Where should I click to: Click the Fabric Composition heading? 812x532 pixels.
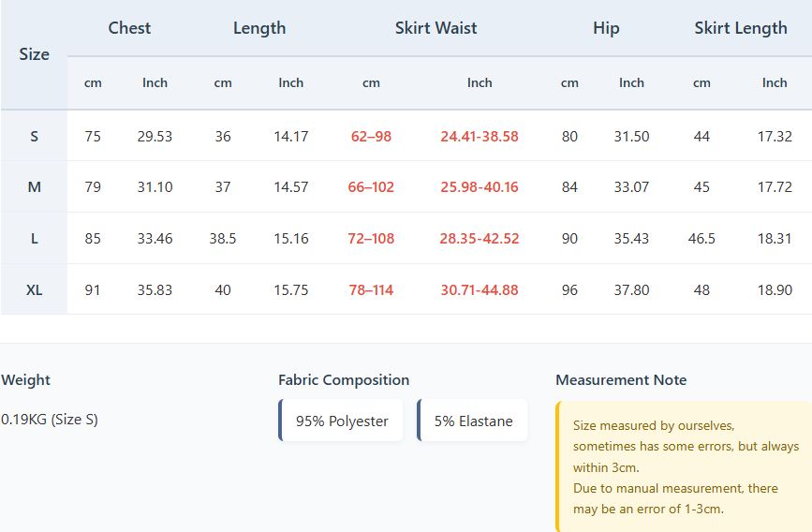pyautogui.click(x=344, y=380)
